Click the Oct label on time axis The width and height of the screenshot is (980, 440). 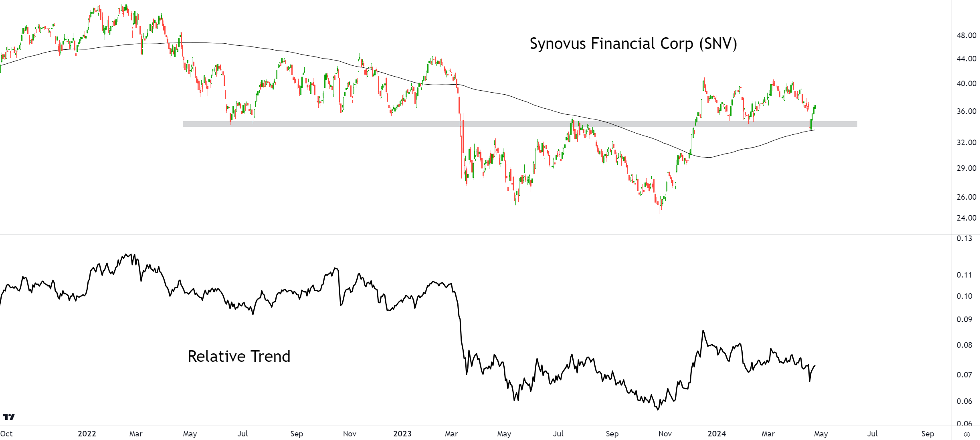[x=6, y=434]
